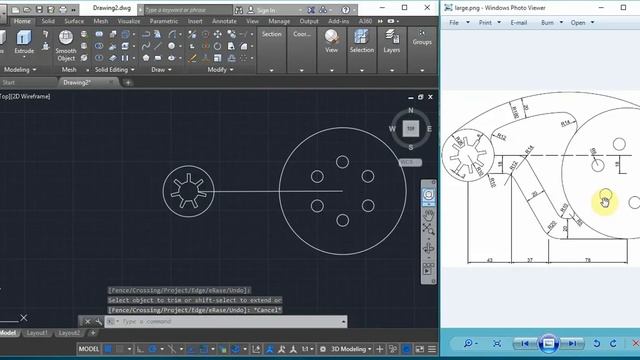This screenshot has height=360, width=640.
Task: Click Zoom Extents on navigation bar
Action: (x=429, y=229)
